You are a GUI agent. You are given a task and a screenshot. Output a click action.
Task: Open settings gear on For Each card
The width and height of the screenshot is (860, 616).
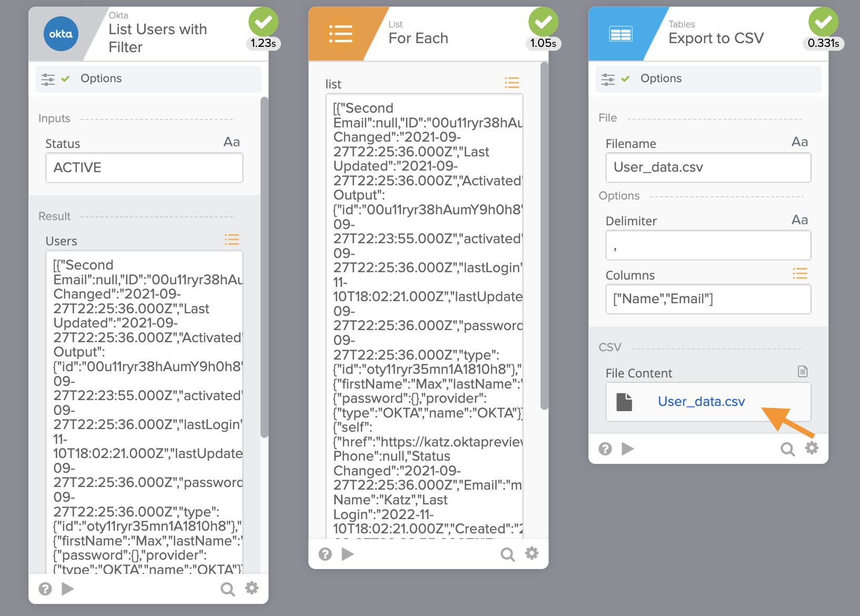[x=532, y=553]
